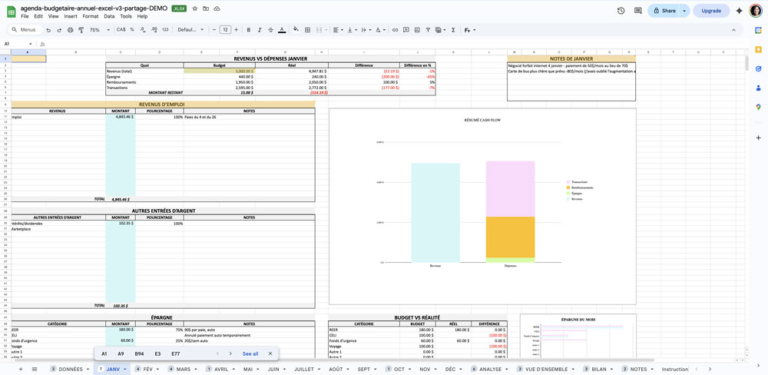Open the Data menu
Viewport: 768px width, 375px height.
[x=109, y=16]
